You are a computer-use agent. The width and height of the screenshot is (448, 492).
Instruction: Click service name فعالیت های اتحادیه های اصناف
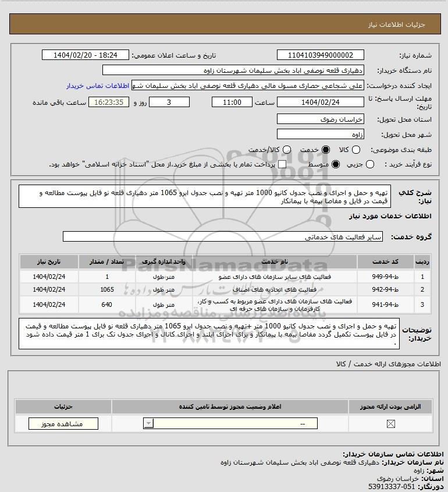point(275,289)
